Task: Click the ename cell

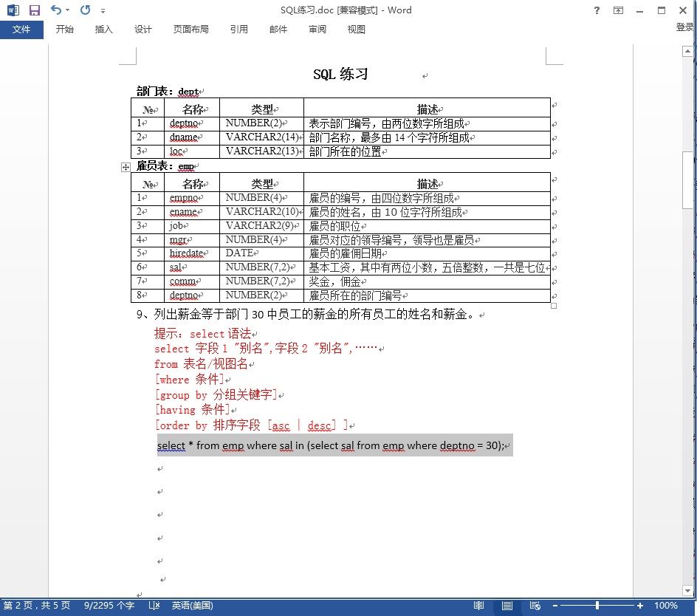Action: coord(191,212)
